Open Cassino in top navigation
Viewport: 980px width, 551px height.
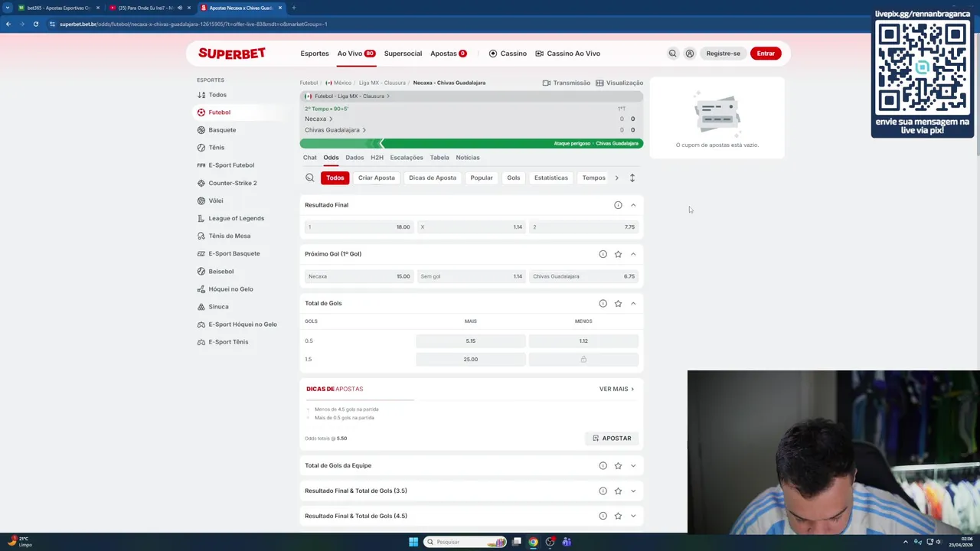[x=508, y=54]
